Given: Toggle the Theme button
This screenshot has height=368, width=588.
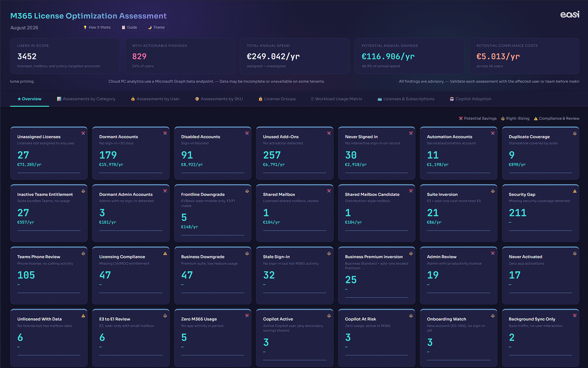Looking at the screenshot, I should pyautogui.click(x=156, y=27).
